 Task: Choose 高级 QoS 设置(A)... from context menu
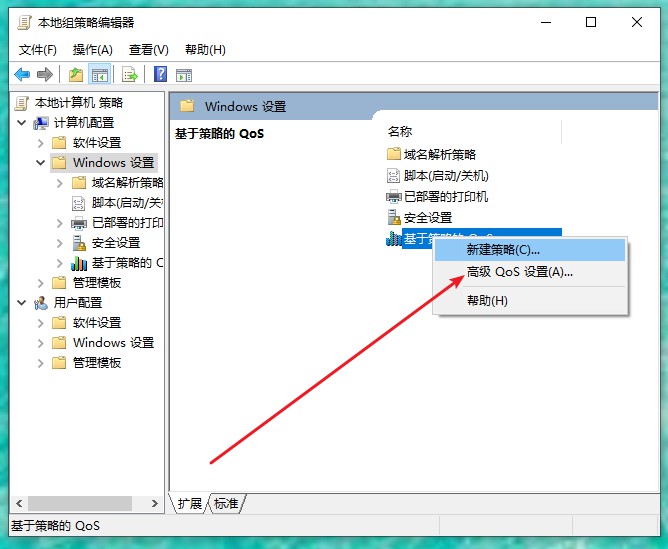pos(519,272)
